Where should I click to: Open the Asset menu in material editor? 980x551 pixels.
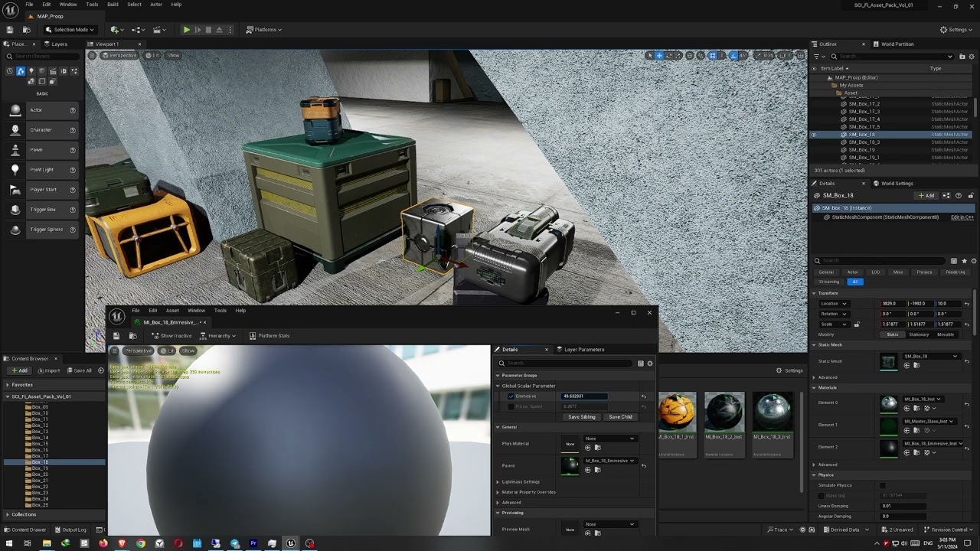tap(172, 311)
